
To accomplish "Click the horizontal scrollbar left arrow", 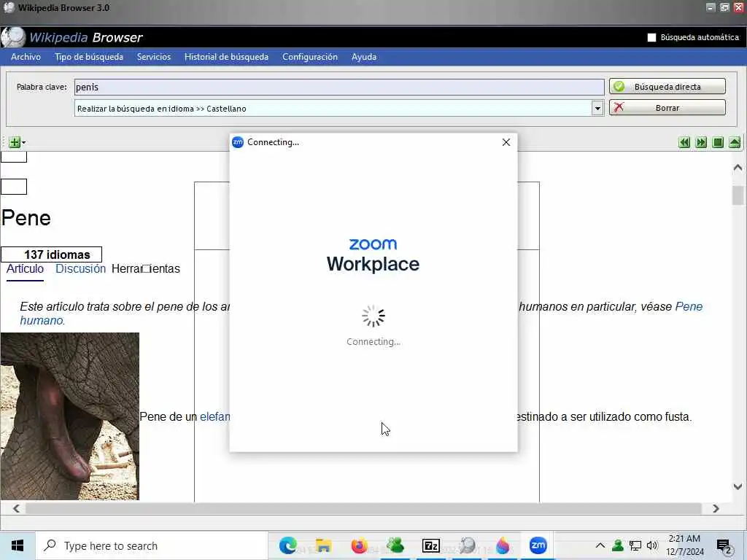I will (x=16, y=508).
